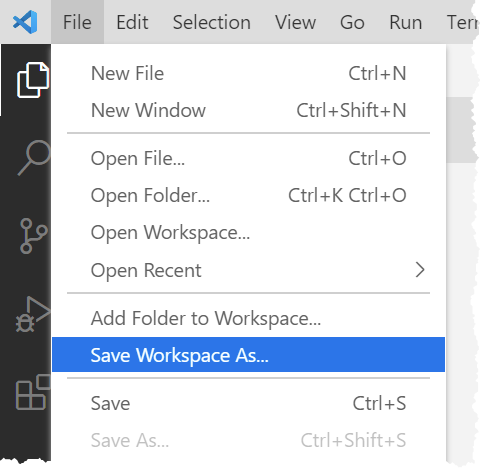The width and height of the screenshot is (481, 468).
Task: Open the Go menu
Action: click(352, 22)
